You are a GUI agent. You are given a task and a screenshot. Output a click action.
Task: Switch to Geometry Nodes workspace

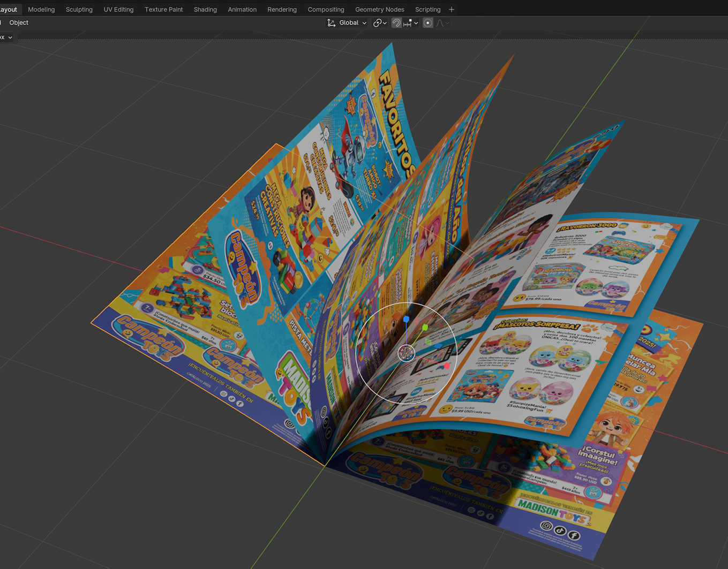(380, 9)
